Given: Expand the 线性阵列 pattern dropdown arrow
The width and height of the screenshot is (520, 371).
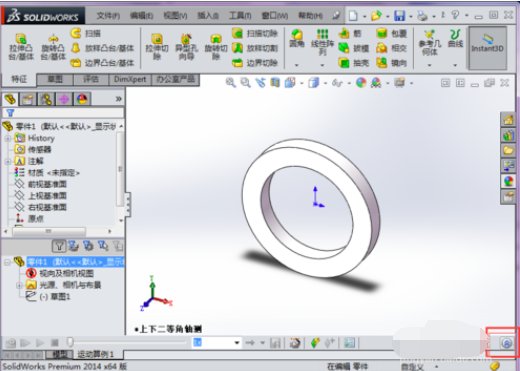Looking at the screenshot, I should click(x=322, y=65).
